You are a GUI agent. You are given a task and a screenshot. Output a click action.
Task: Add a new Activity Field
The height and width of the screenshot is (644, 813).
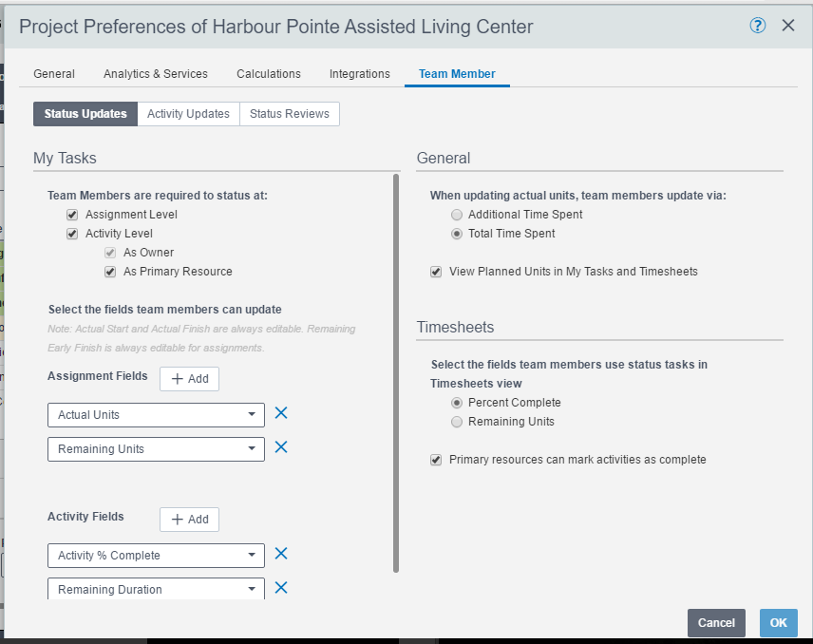189,520
